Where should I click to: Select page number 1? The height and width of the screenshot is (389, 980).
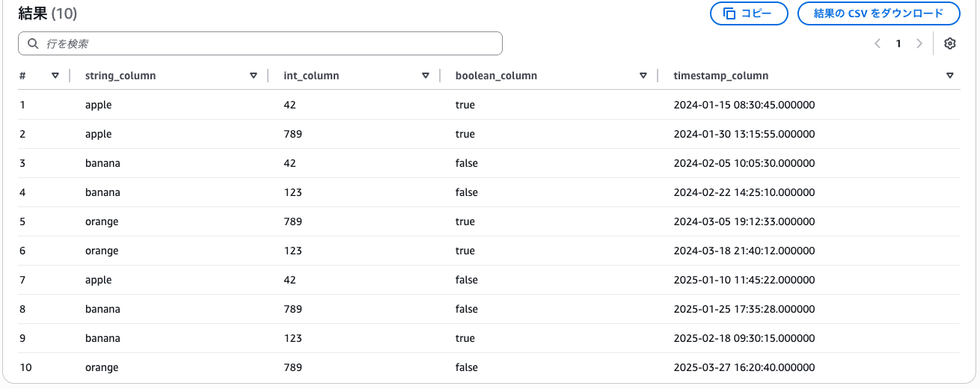(898, 43)
